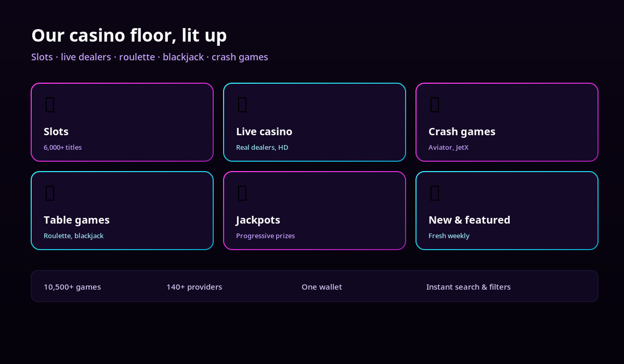Open the Slots category title
624x364 pixels.
(56, 132)
